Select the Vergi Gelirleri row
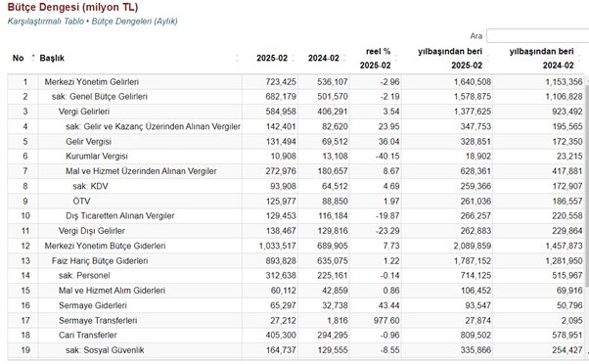 pos(295,112)
